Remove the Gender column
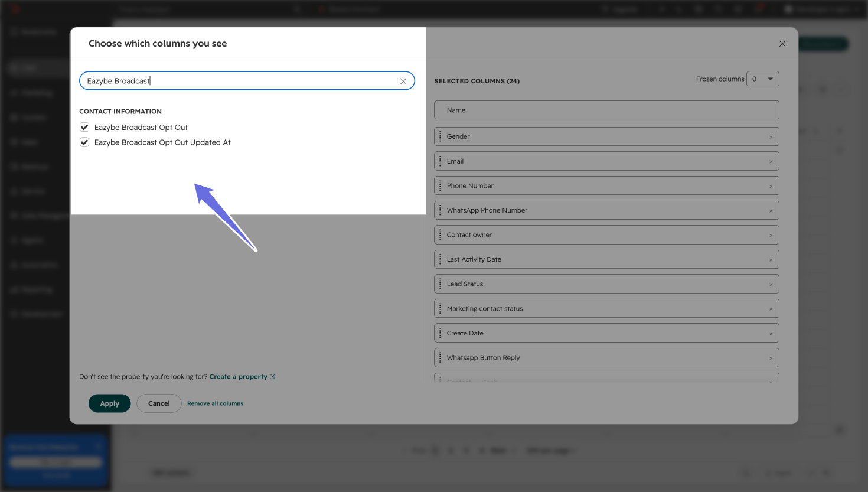Screen dimensions: 868x492 [771, 137]
